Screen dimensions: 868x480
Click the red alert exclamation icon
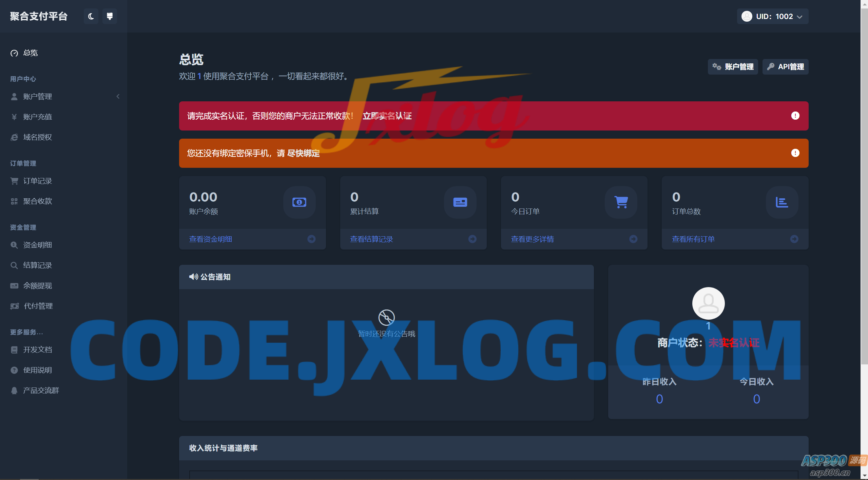795,116
